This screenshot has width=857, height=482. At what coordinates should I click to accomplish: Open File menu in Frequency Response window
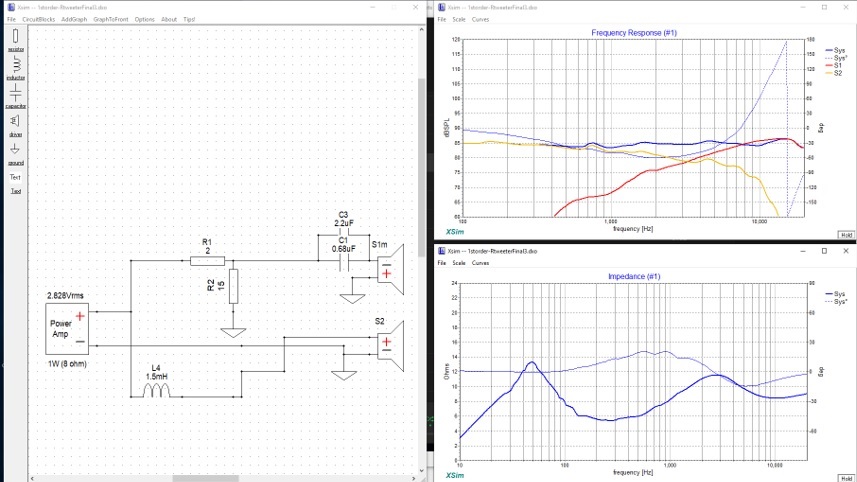pos(442,19)
